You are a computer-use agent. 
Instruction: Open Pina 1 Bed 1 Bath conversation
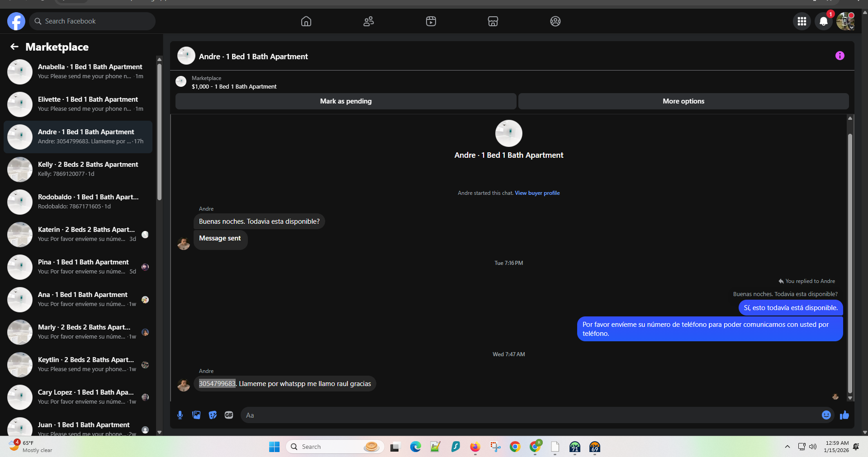(78, 267)
